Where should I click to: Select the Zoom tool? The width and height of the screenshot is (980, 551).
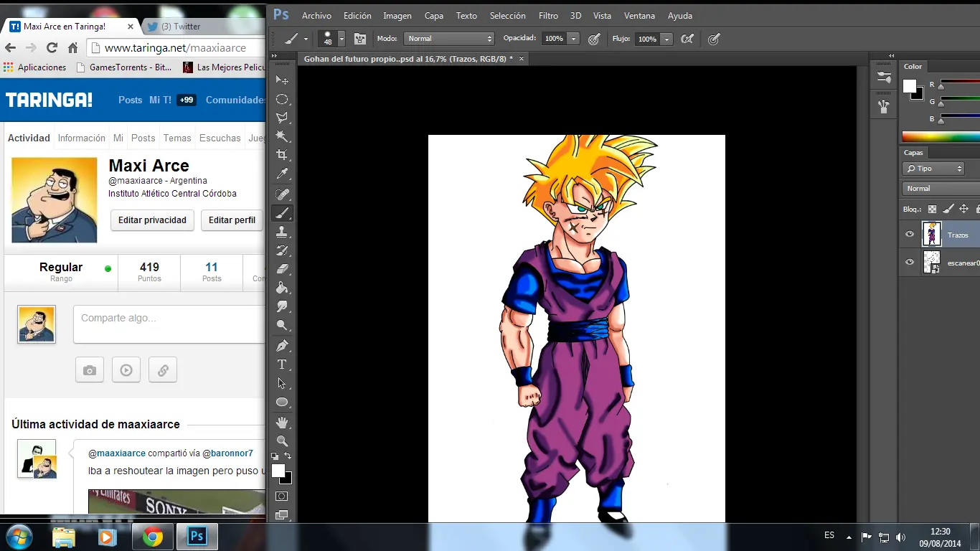(282, 441)
